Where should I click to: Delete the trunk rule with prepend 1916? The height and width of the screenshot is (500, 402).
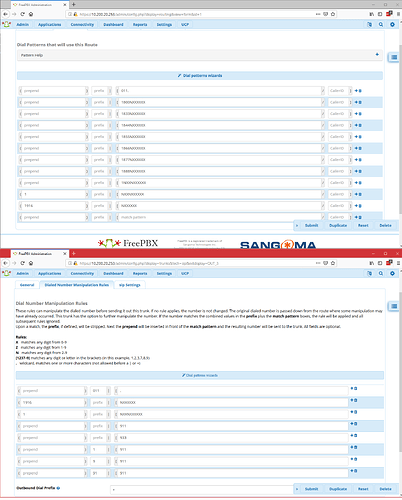pyautogui.click(x=356, y=400)
